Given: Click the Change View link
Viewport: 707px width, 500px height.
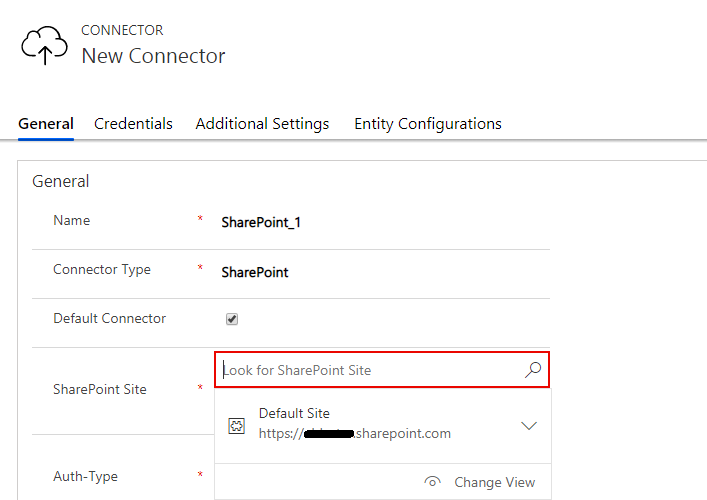Looking at the screenshot, I should coord(494,482).
